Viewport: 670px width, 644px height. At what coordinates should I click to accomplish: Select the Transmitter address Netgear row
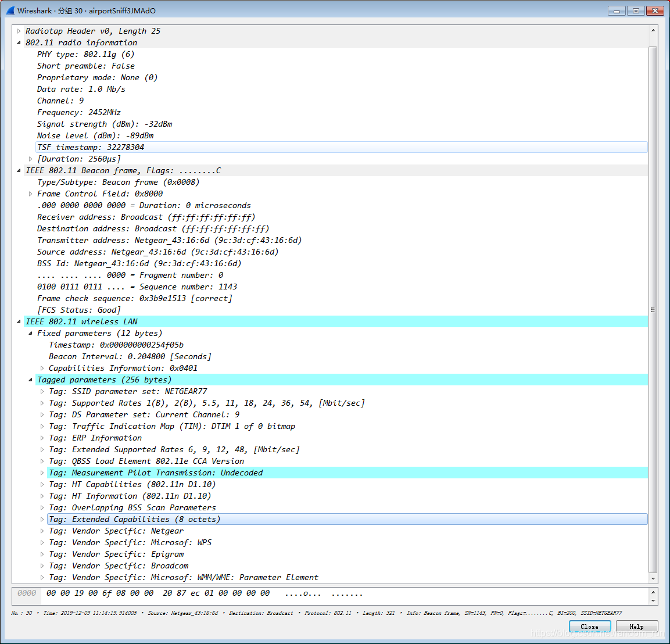(x=342, y=240)
